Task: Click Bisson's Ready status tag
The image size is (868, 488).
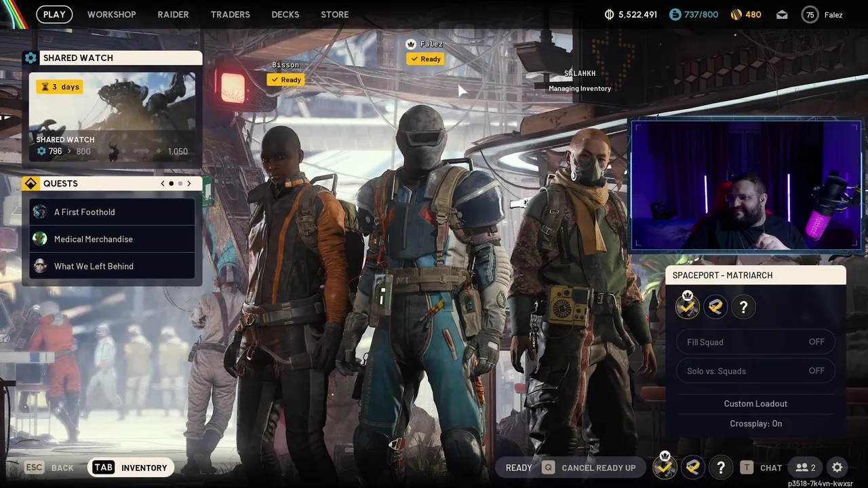Action: 285,79
